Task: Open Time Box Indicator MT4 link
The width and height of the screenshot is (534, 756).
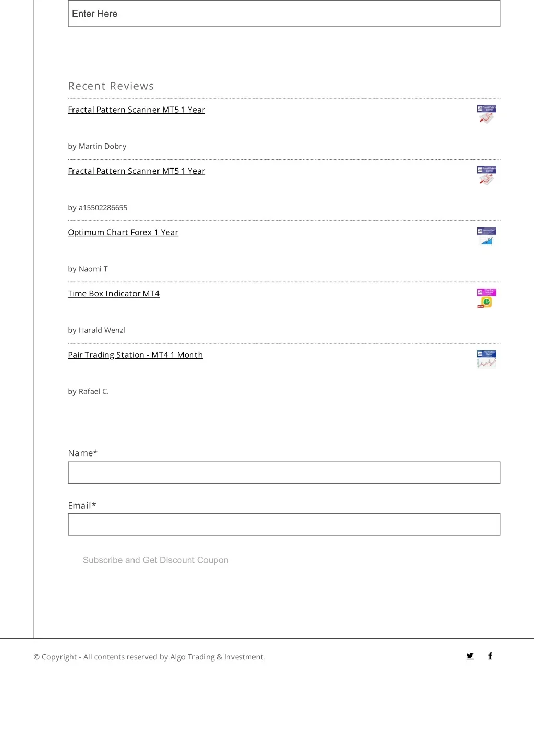Action: pos(114,294)
